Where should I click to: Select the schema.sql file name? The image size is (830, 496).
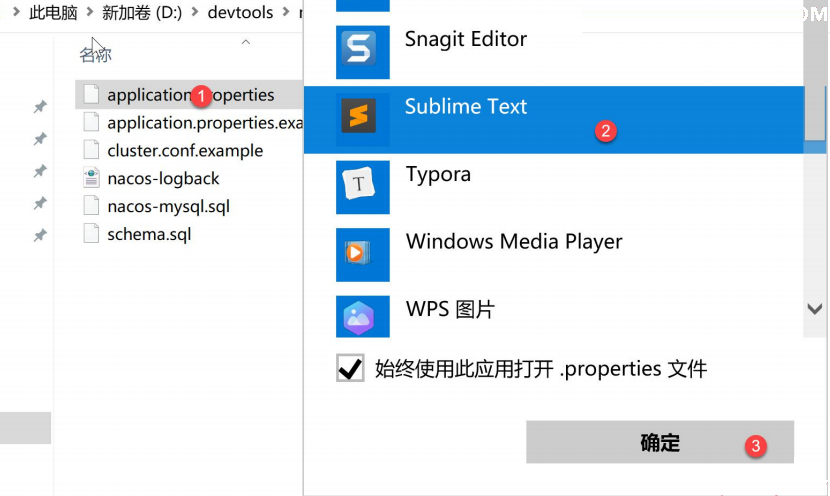point(149,235)
